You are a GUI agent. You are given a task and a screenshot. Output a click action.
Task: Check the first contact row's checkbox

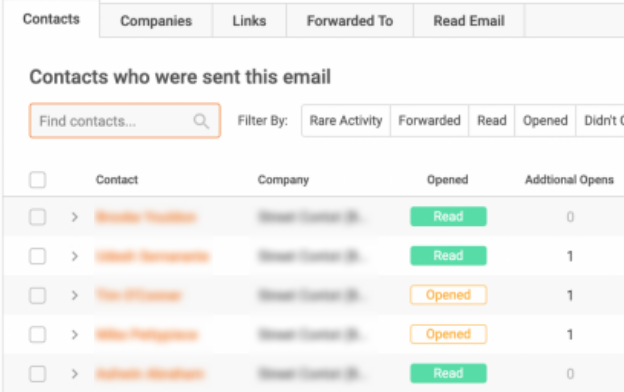pos(37,217)
